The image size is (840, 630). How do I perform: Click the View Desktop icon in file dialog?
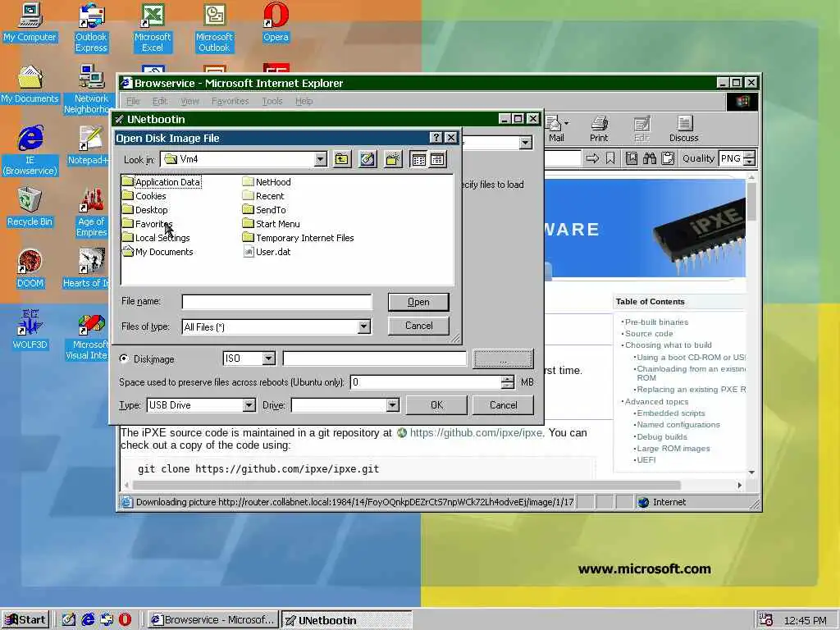(367, 159)
